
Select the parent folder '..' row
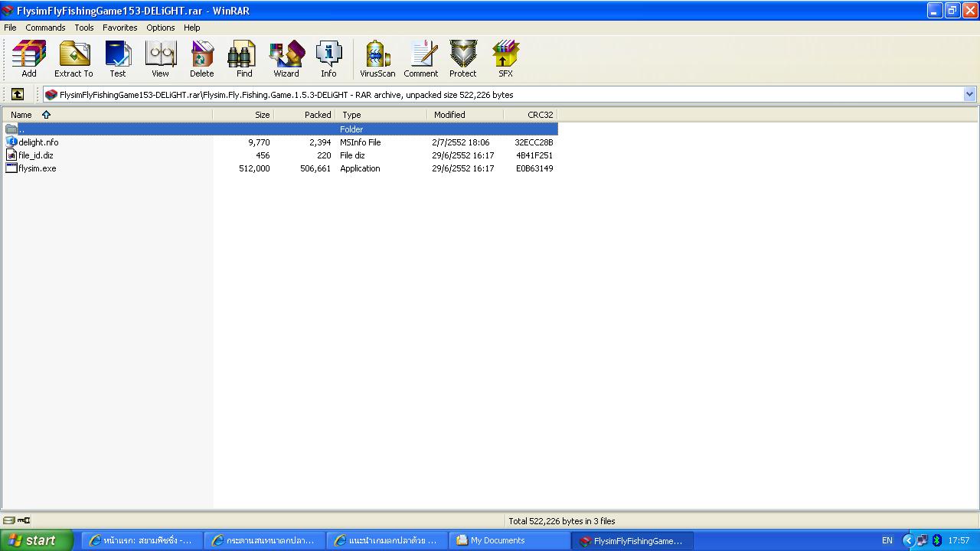280,129
